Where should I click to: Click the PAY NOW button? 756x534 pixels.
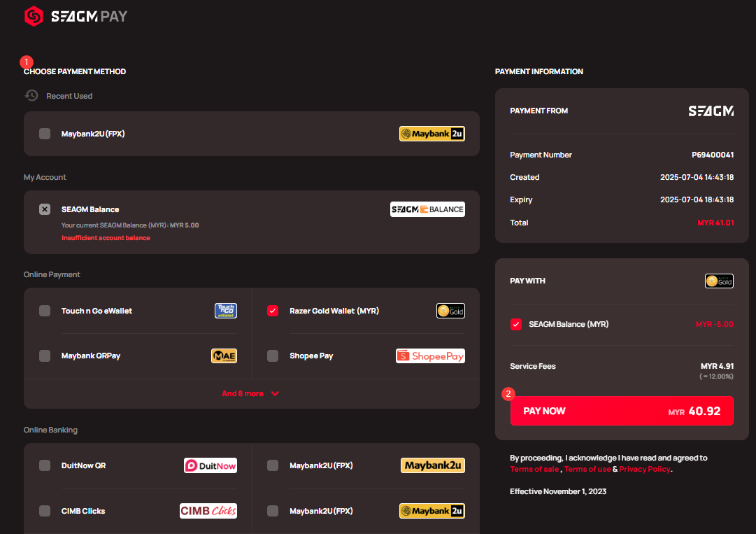[x=622, y=411]
